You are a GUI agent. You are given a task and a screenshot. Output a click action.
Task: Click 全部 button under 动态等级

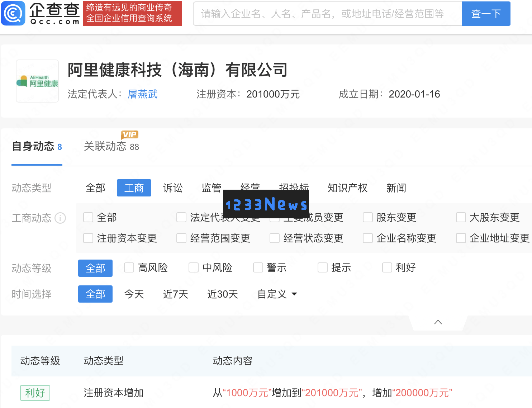95,268
